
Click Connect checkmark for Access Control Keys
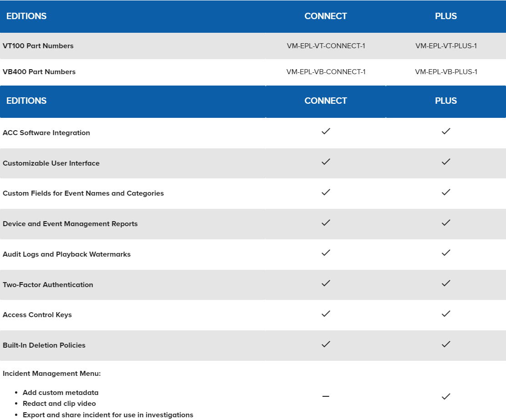[x=326, y=314]
